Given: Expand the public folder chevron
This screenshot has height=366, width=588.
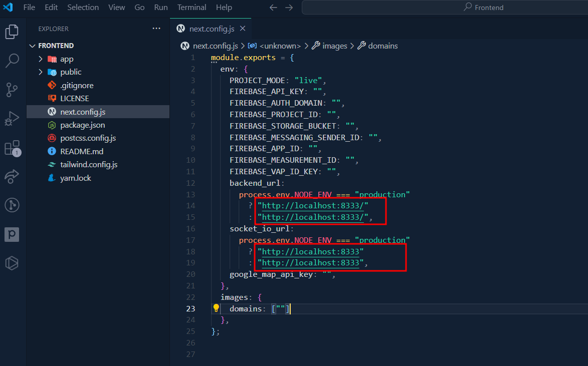Looking at the screenshot, I should tap(41, 72).
